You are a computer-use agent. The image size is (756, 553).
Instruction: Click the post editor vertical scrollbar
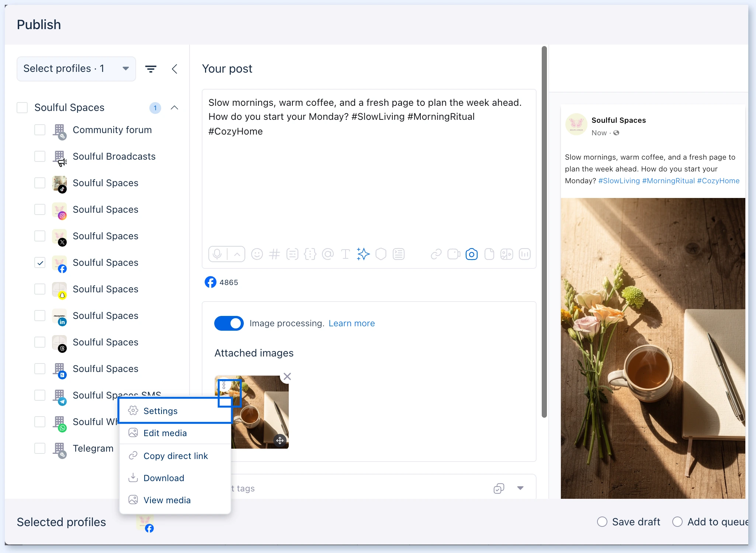pos(544,232)
